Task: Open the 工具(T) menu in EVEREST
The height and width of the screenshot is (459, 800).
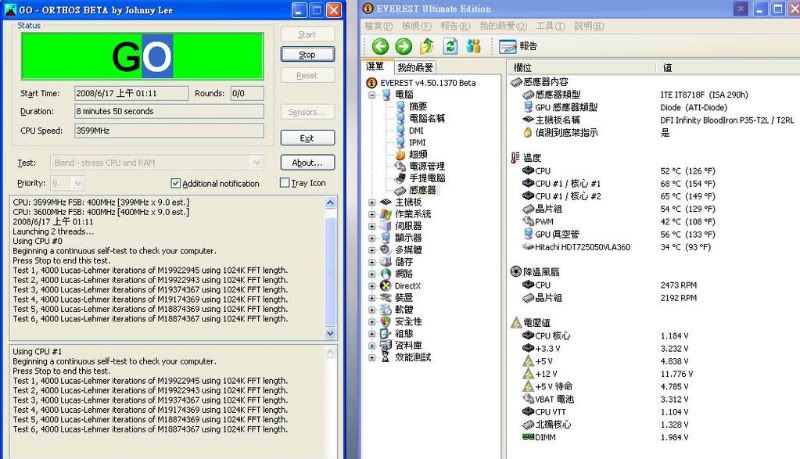Action: [550, 26]
